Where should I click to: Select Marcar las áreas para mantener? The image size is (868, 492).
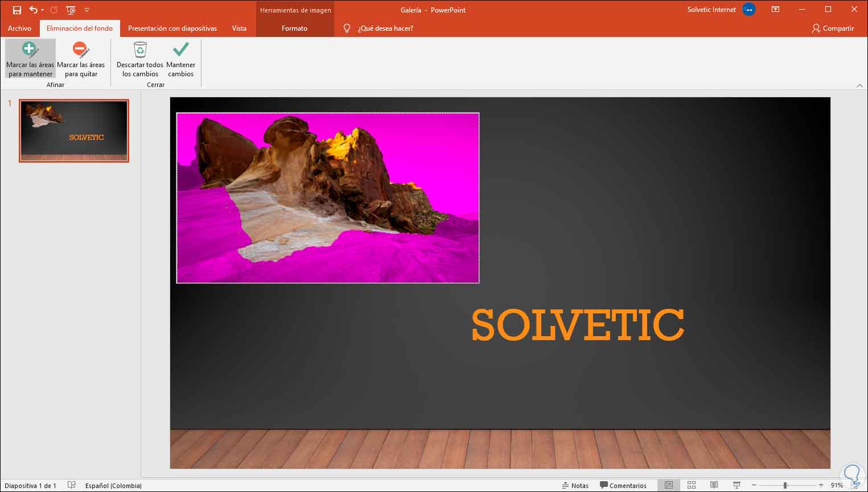30,59
